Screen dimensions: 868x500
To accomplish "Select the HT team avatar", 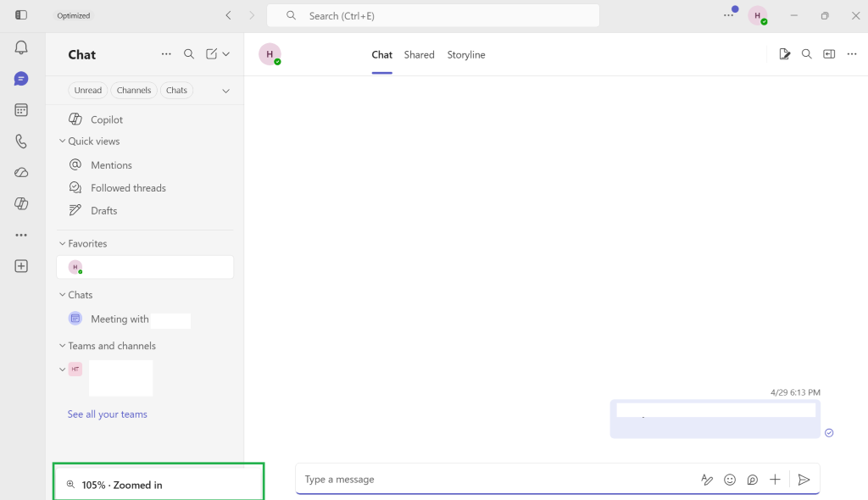I will pos(75,369).
